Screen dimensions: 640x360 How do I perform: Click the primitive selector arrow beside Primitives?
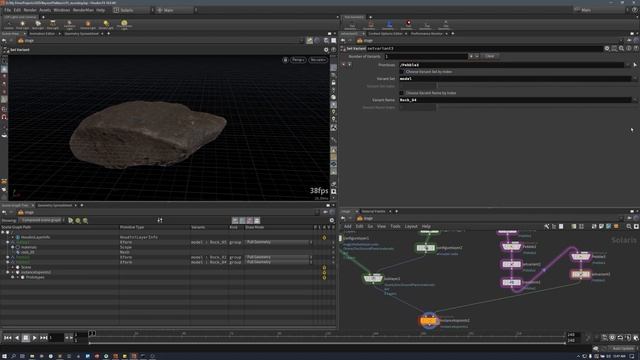point(635,65)
